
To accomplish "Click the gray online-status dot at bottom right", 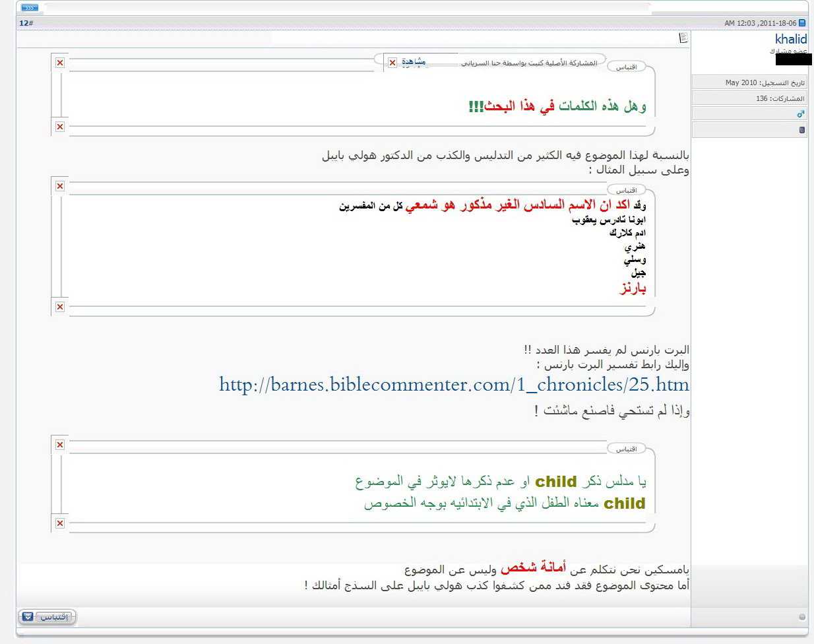I will click(x=802, y=617).
